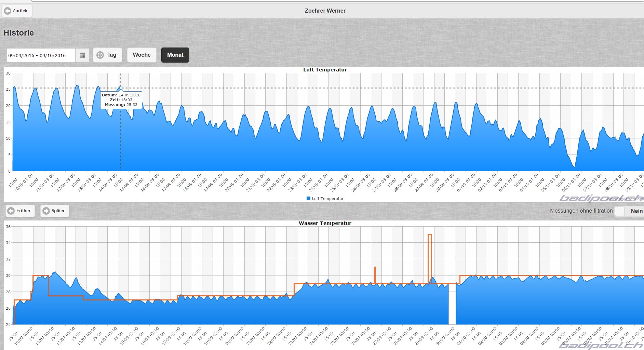This screenshot has width=644, height=350.
Task: Click the air temperature low point on 06/10
Action: 574,167
